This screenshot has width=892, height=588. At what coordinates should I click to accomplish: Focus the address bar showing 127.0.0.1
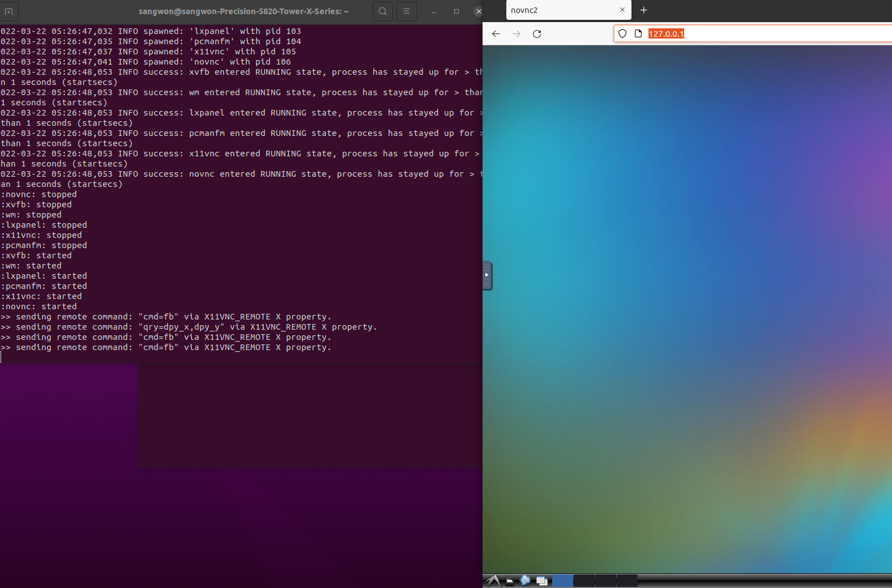(x=753, y=34)
